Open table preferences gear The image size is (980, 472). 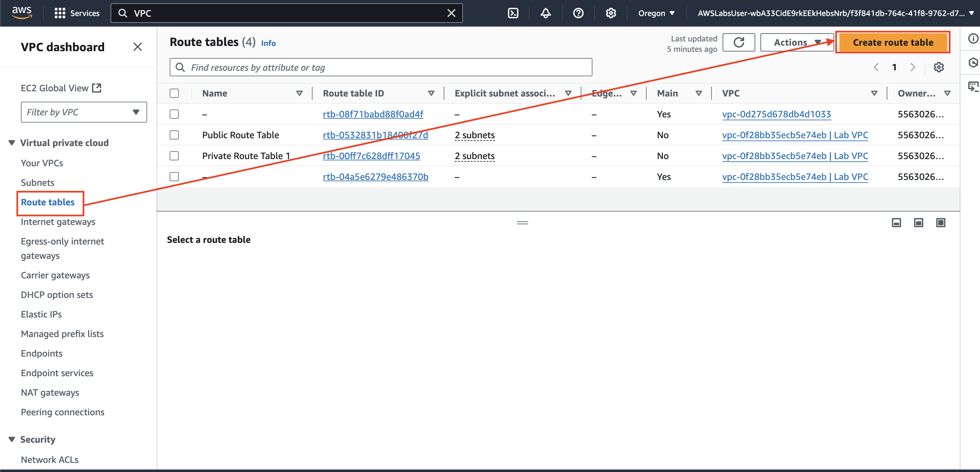(939, 67)
